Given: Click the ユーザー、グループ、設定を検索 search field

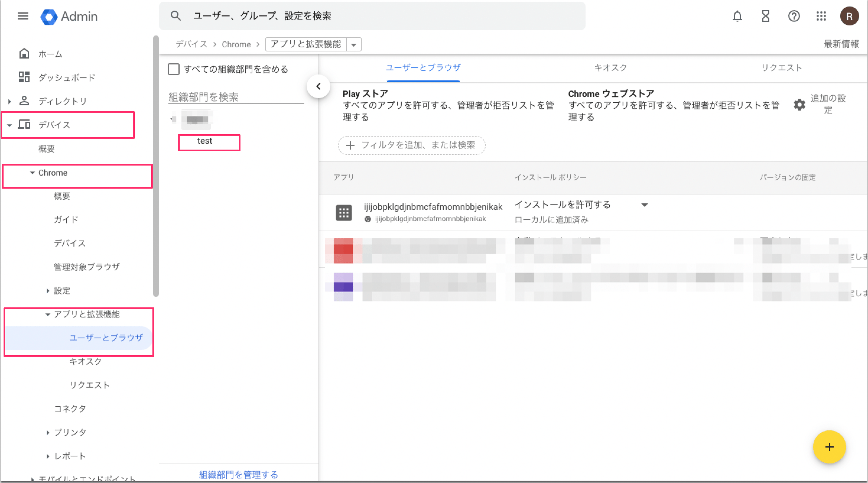Looking at the screenshot, I should (372, 16).
